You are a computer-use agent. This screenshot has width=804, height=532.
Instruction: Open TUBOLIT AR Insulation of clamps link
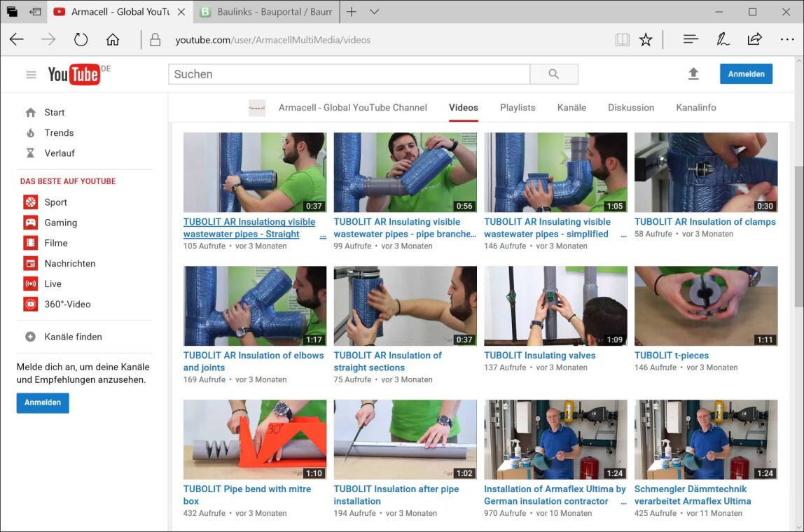[705, 222]
